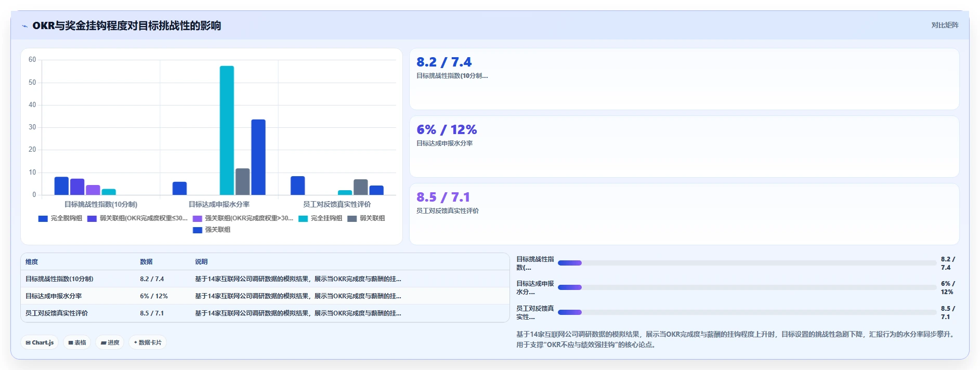Click the description cell in the 员工对反馈真实性评价 table row
The width and height of the screenshot is (980, 370).
(x=298, y=313)
